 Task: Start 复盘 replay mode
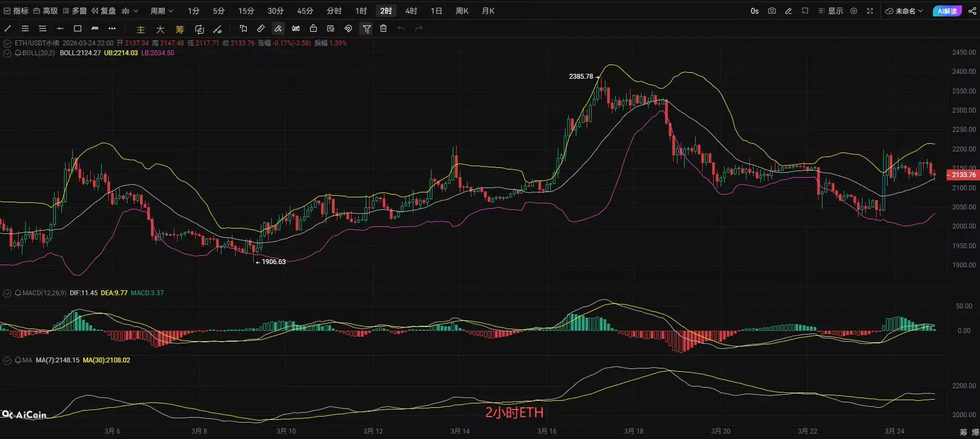click(x=104, y=11)
